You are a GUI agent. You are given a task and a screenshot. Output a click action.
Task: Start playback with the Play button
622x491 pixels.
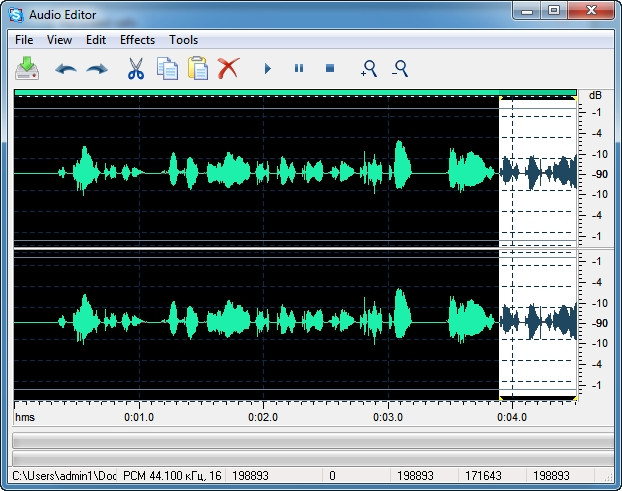click(x=268, y=69)
